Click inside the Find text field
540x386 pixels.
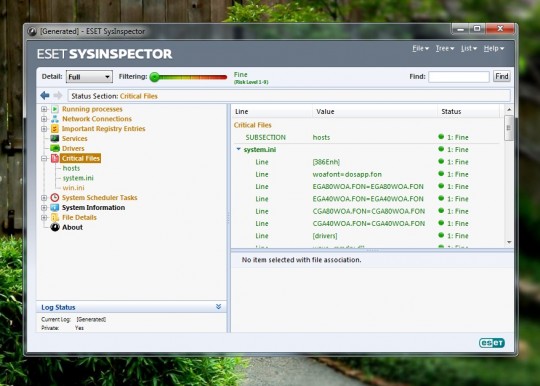coord(459,76)
